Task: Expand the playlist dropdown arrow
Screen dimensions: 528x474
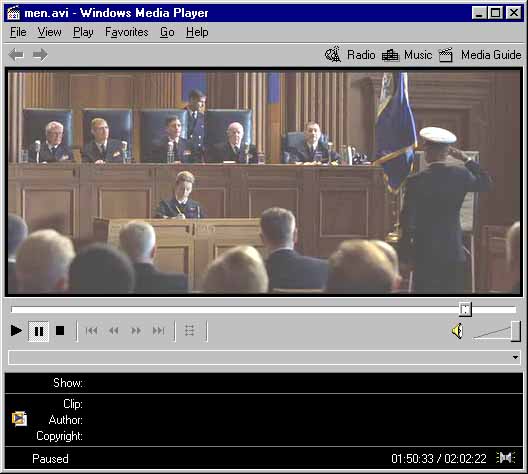Action: click(x=515, y=357)
